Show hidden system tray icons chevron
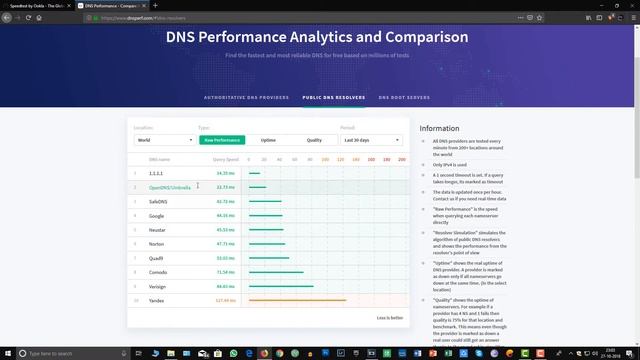 coord(570,353)
